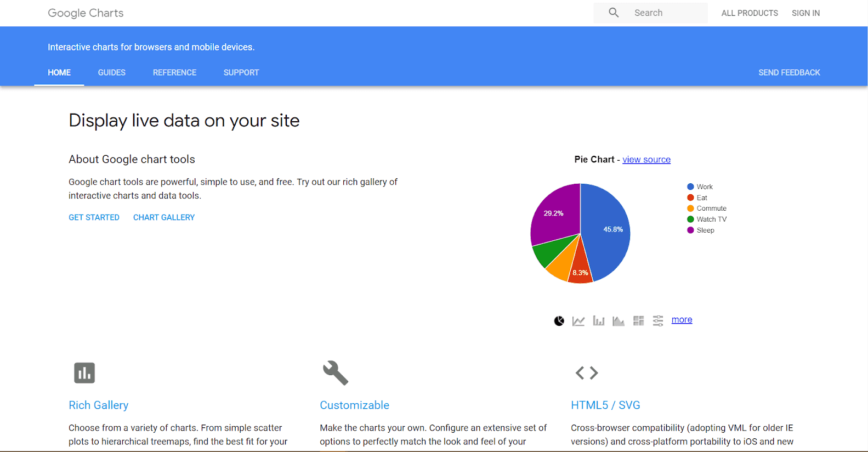Click the 'Display live data on your site' heading

point(184,121)
